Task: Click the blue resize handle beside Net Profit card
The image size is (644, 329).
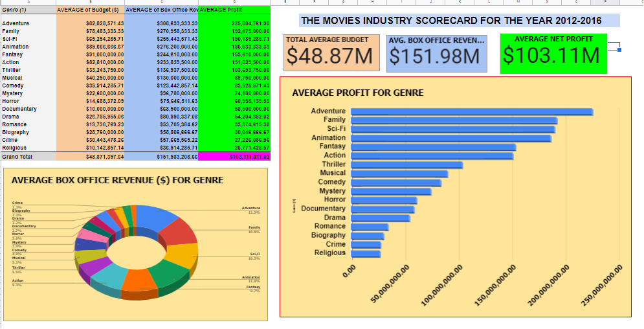Action: pyautogui.click(x=620, y=50)
